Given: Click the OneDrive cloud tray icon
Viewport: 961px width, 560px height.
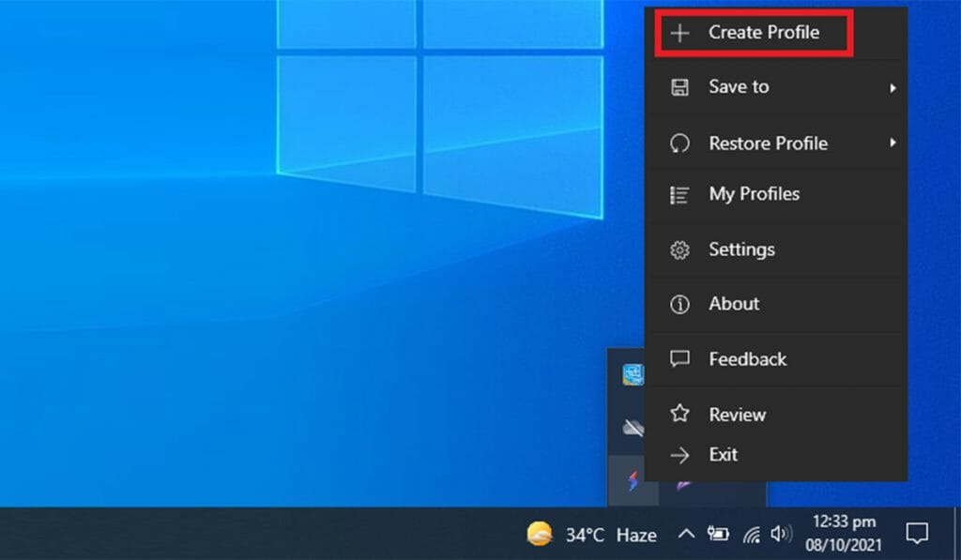Looking at the screenshot, I should point(633,428).
